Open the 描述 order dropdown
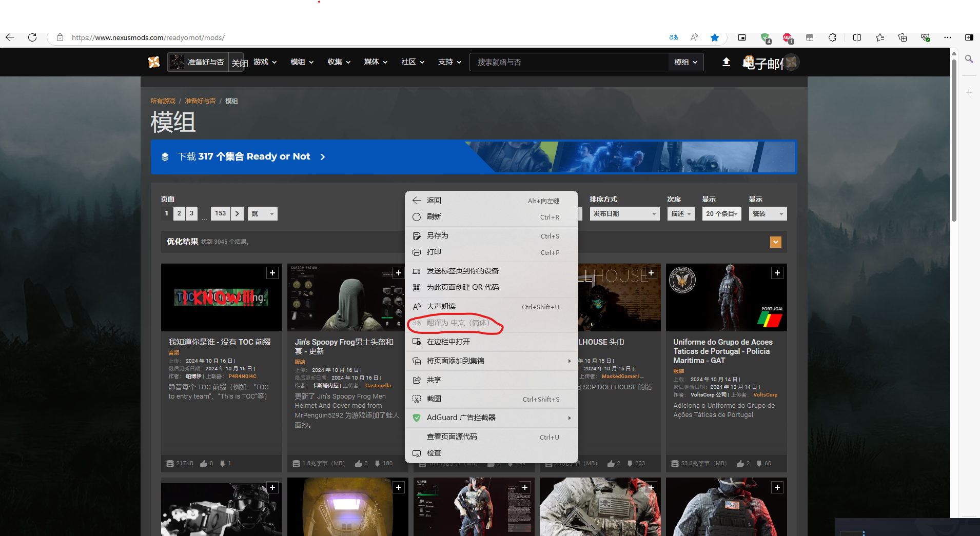 [681, 213]
